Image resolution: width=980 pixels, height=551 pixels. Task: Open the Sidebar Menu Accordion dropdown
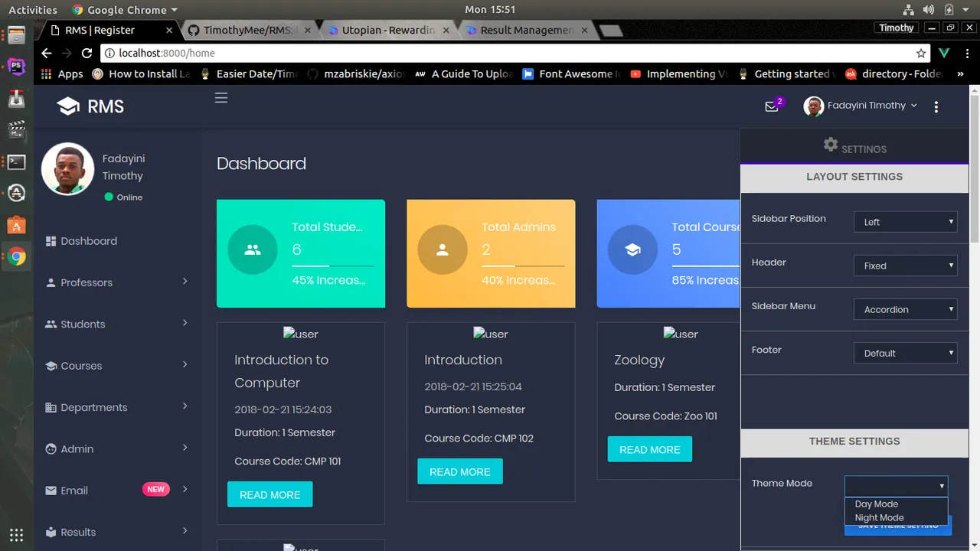click(906, 309)
